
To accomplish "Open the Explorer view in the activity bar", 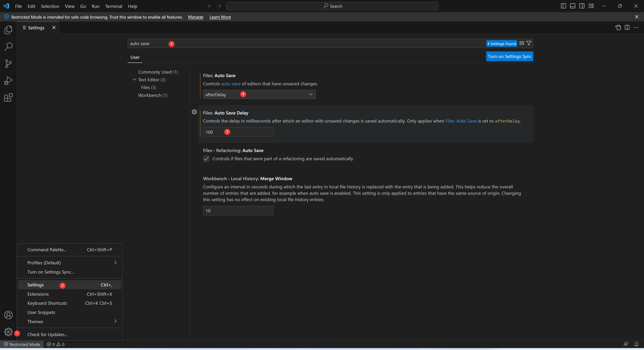I will [x=8, y=30].
